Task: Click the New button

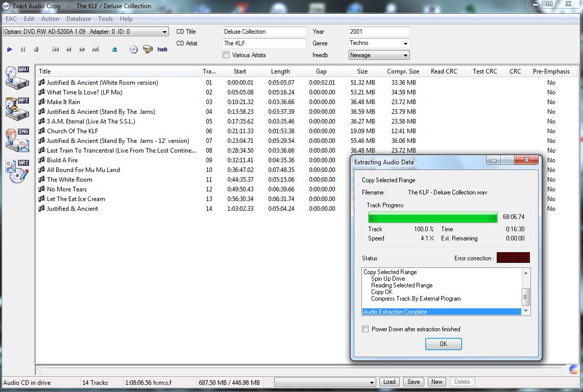Action: 437,382
